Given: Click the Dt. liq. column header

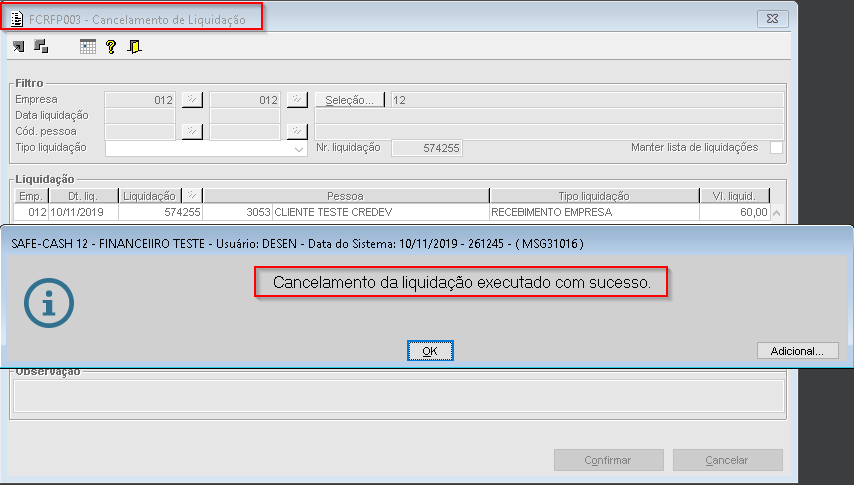Looking at the screenshot, I should 83,196.
